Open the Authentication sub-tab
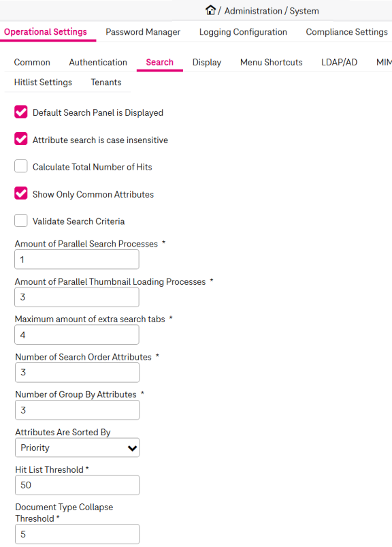The width and height of the screenshot is (392, 547). pos(98,62)
